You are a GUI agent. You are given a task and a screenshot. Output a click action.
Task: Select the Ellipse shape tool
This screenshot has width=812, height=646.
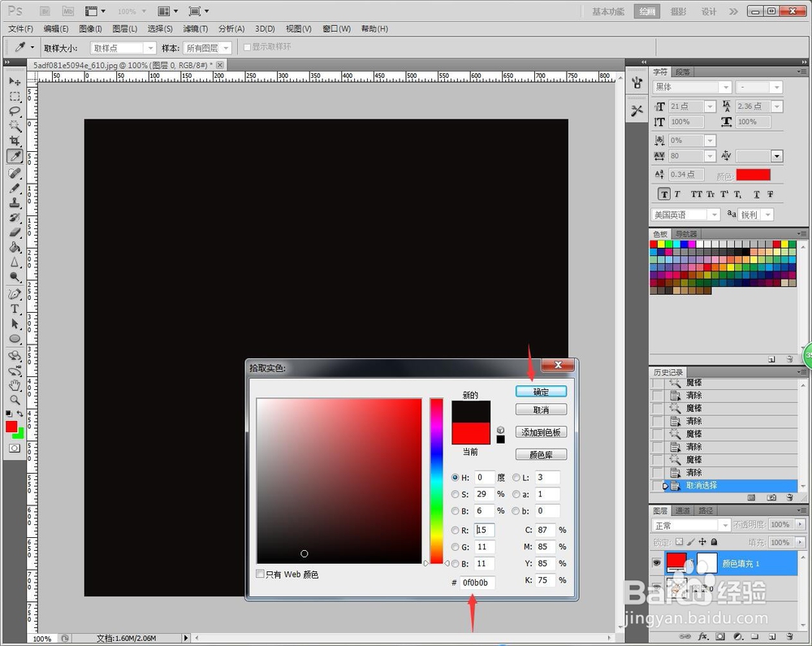pyautogui.click(x=15, y=339)
